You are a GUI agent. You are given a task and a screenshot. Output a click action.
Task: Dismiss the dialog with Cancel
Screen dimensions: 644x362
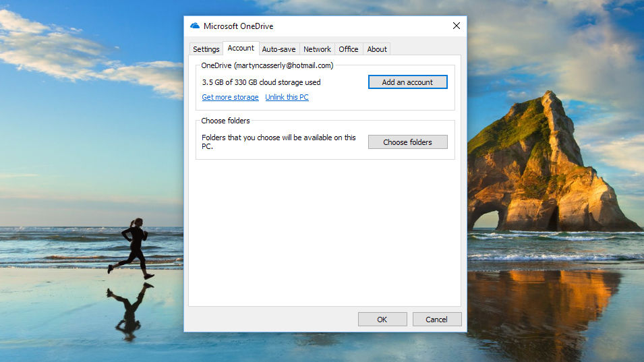[x=437, y=320]
